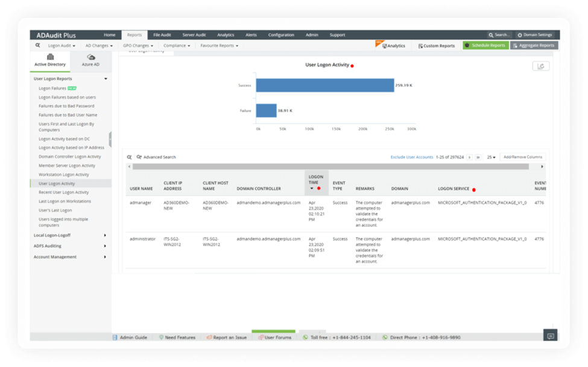Open Recent User Logon Activity report
The width and height of the screenshot is (588, 367).
(x=64, y=193)
